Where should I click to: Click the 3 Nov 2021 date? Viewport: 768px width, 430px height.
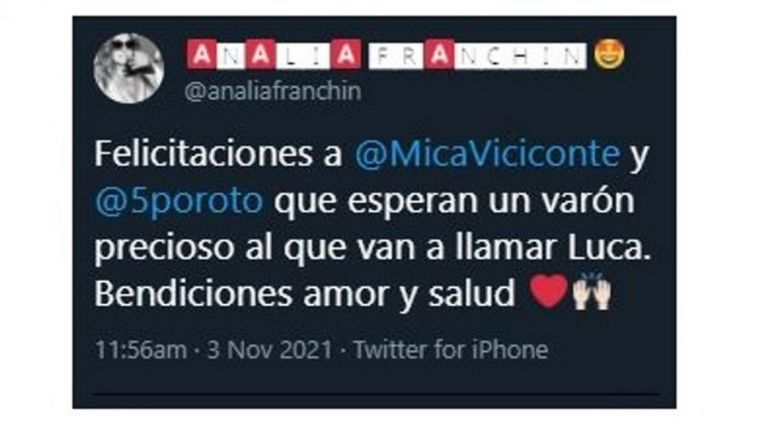click(x=269, y=350)
